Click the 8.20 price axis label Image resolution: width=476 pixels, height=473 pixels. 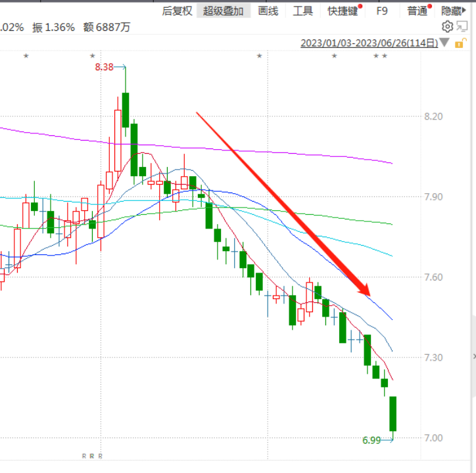tap(433, 116)
